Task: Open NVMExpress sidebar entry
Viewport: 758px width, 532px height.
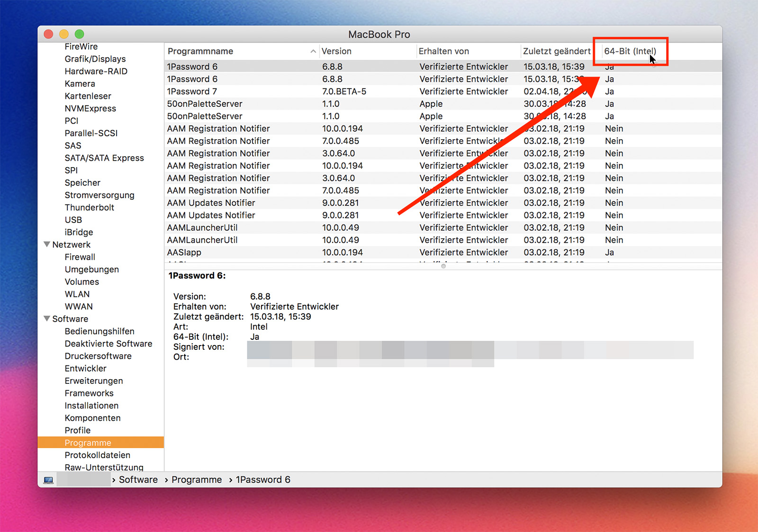Action: 90,108
